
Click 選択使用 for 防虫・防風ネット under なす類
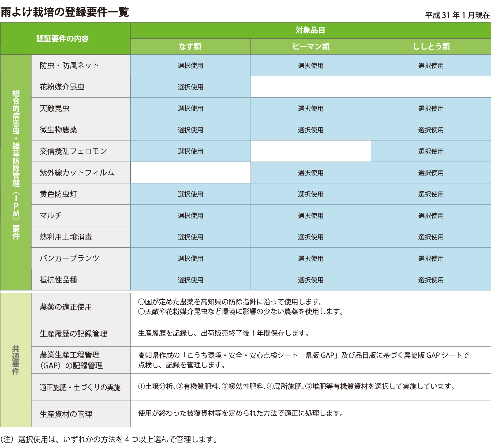190,66
